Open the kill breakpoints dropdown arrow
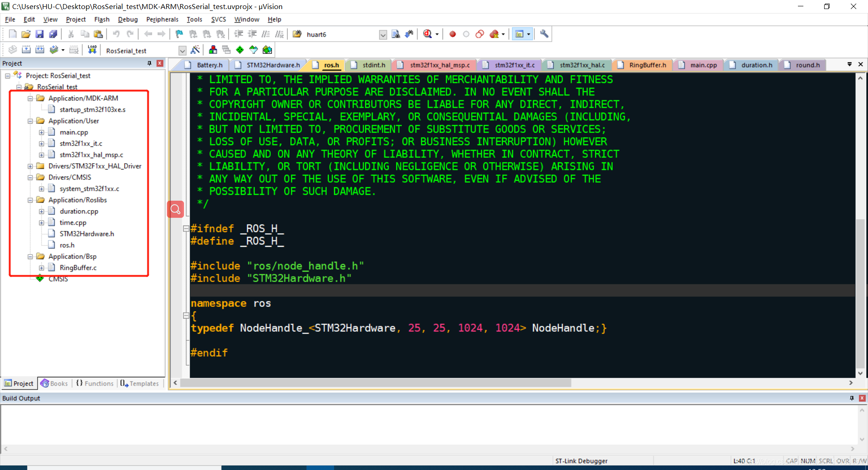 503,34
